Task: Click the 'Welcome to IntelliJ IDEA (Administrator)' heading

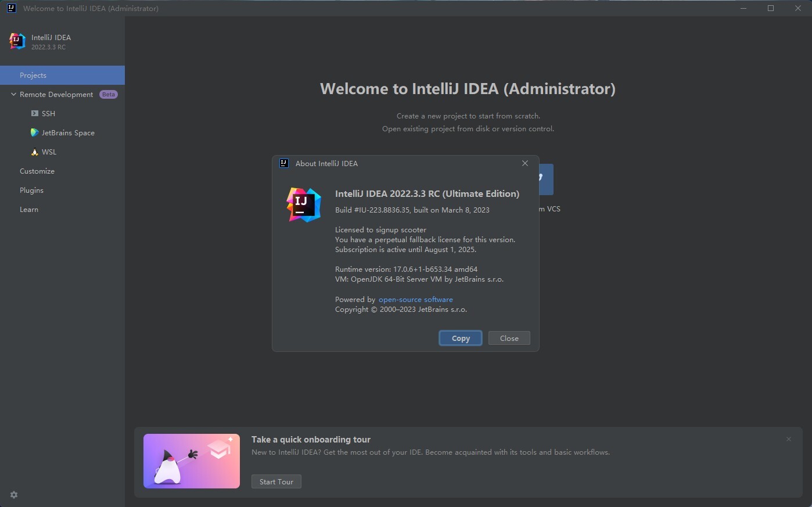Action: pos(468,89)
